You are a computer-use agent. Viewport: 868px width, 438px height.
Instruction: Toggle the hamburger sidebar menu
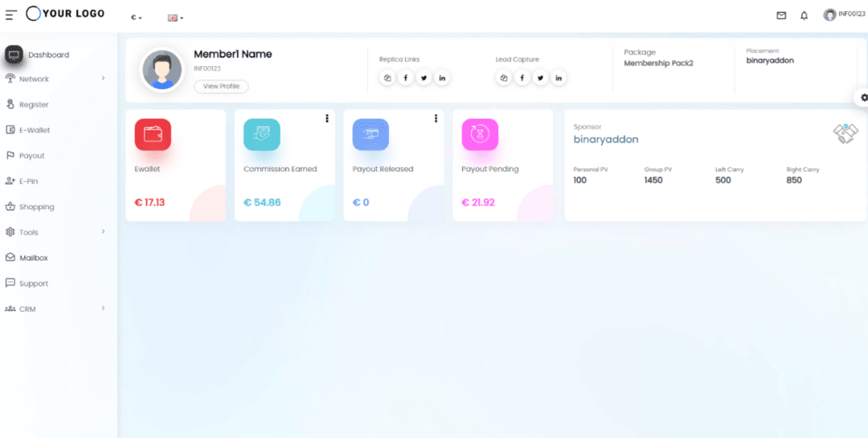(11, 15)
